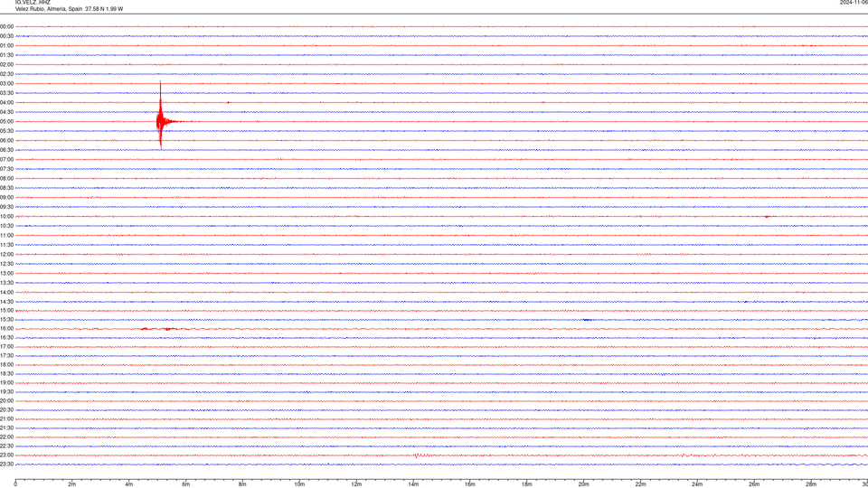Screen dimensions: 868x488
Task: Select the '01:00' time label
Action: tap(6, 46)
